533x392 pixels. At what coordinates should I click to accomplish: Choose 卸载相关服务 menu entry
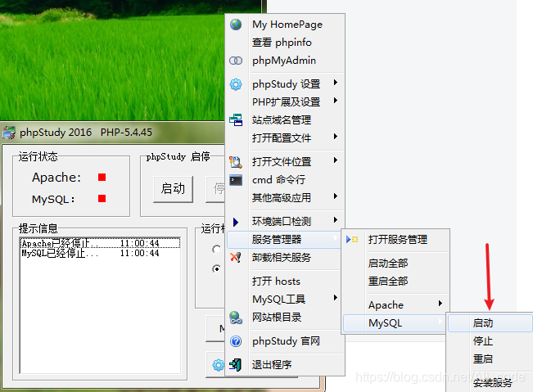(285, 258)
